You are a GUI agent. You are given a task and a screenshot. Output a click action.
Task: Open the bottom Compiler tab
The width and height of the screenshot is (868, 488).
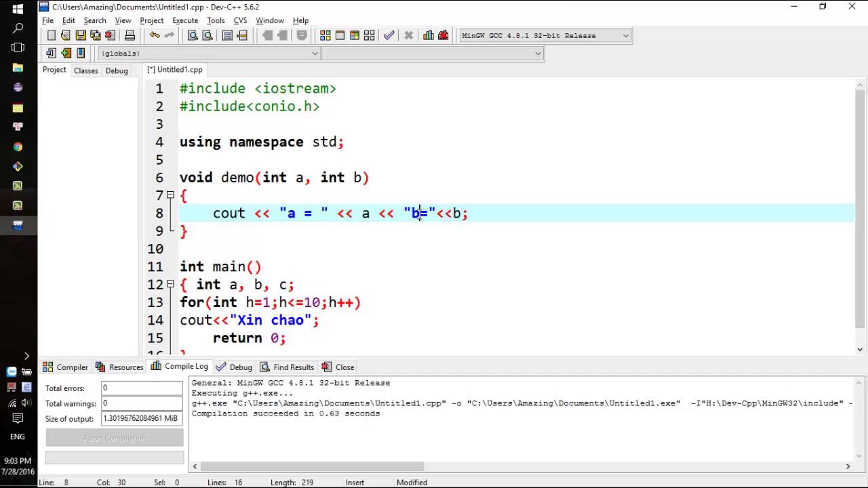66,367
